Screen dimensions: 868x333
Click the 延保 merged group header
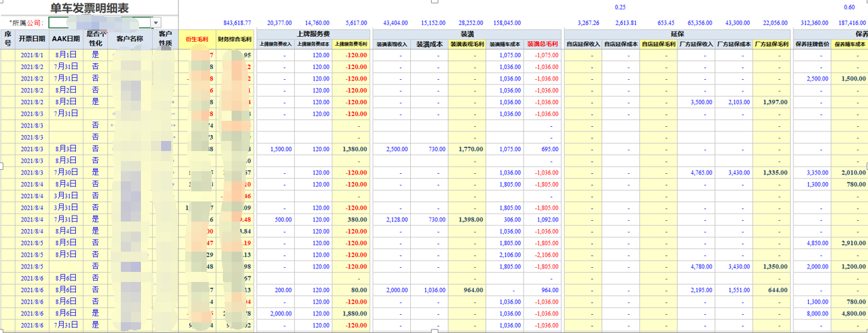pos(677,33)
